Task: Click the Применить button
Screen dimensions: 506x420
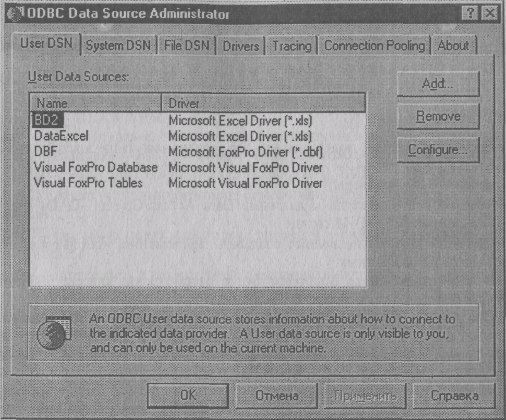Action: coord(365,396)
